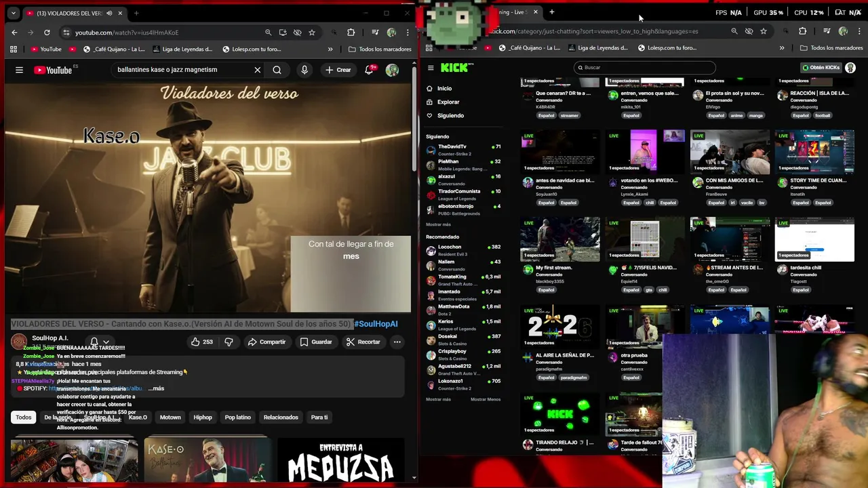
Task: Open Entrevista a Meduzsa video thumbnail
Action: pos(341,461)
